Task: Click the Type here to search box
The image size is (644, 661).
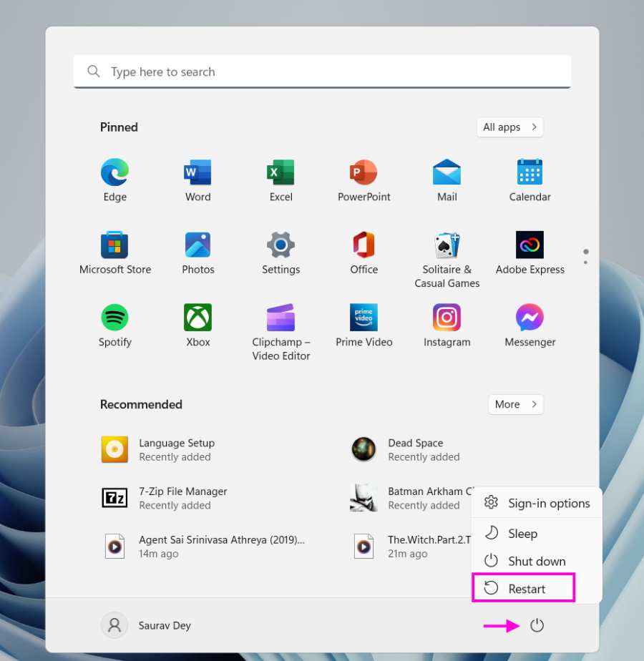Action: (x=322, y=72)
